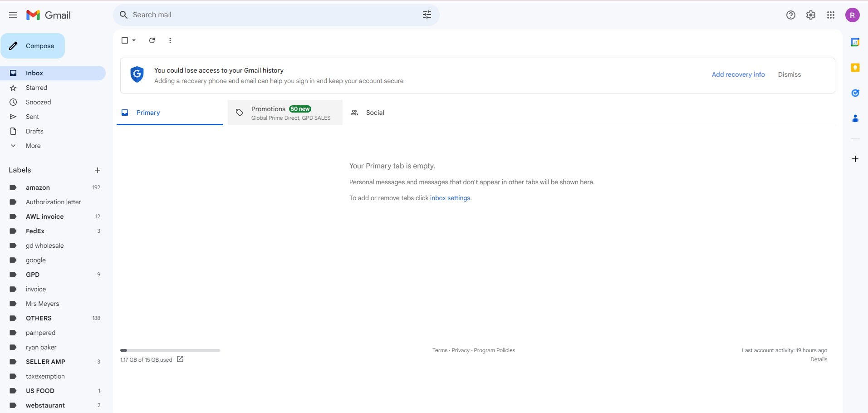Open the Snoozed folder
The width and height of the screenshot is (868, 413).
[x=53, y=102]
